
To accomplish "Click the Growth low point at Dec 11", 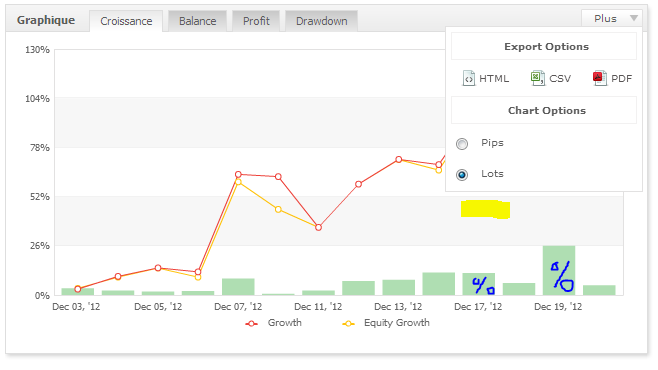I will pos(319,227).
